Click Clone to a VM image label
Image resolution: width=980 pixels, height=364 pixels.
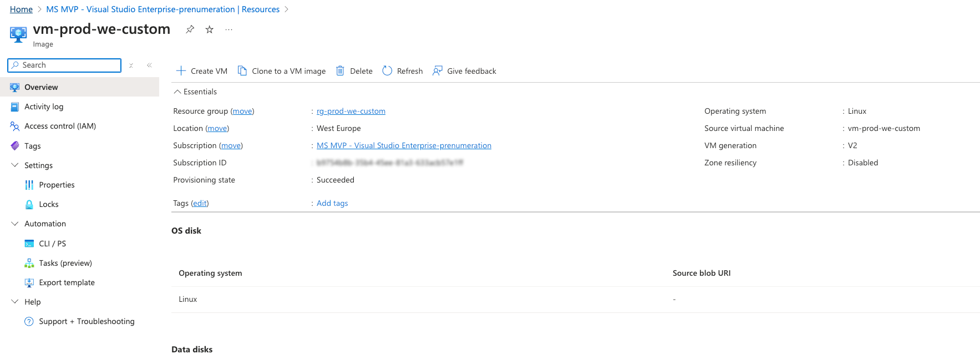[289, 71]
